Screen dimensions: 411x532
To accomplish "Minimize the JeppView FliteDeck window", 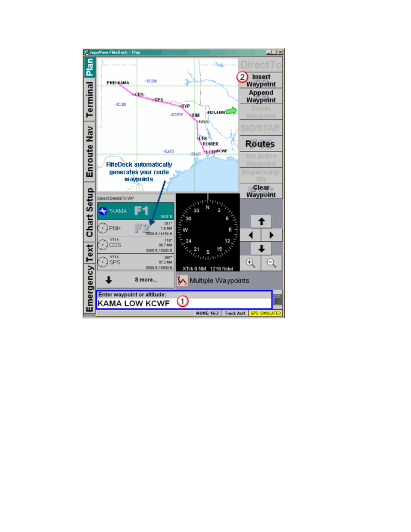I will [x=269, y=52].
